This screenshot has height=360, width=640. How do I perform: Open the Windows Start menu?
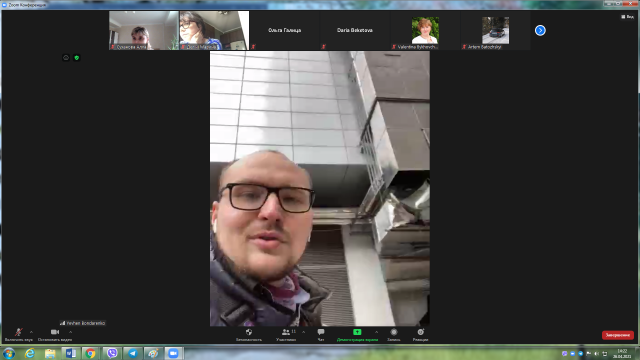(9, 353)
